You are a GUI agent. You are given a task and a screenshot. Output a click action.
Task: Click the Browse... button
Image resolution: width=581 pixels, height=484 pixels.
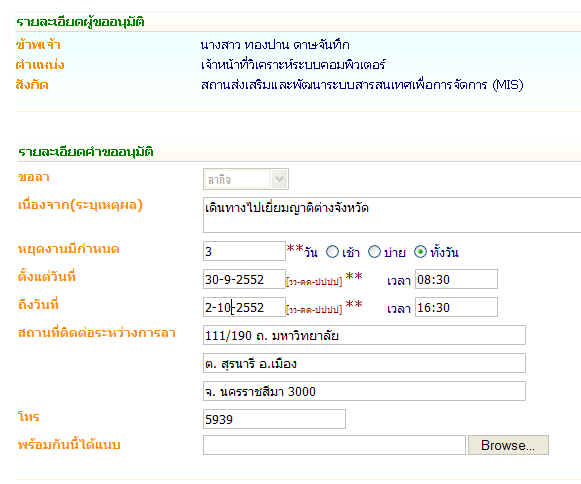coord(508,445)
